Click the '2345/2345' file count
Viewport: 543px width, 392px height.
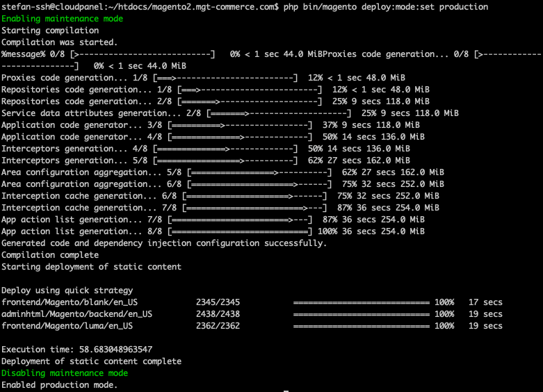pyautogui.click(x=218, y=302)
